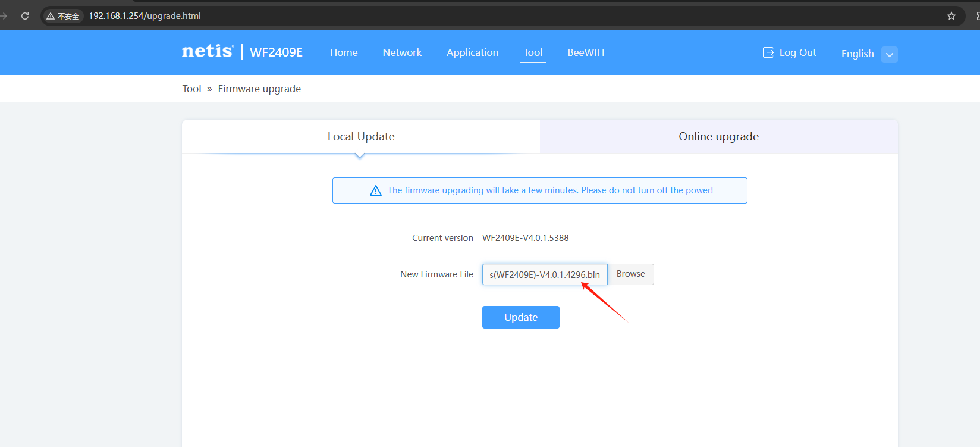The image size is (980, 447).
Task: Click the New Firmware File label
Action: (436, 274)
